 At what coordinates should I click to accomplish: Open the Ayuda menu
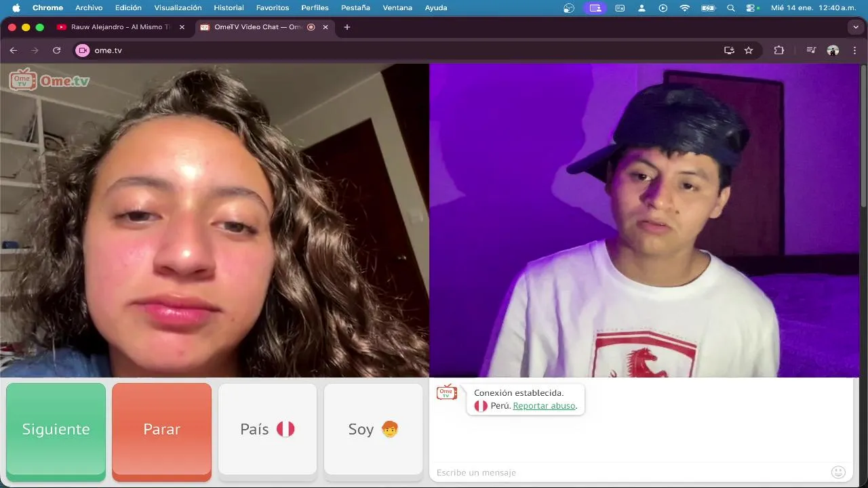click(436, 8)
